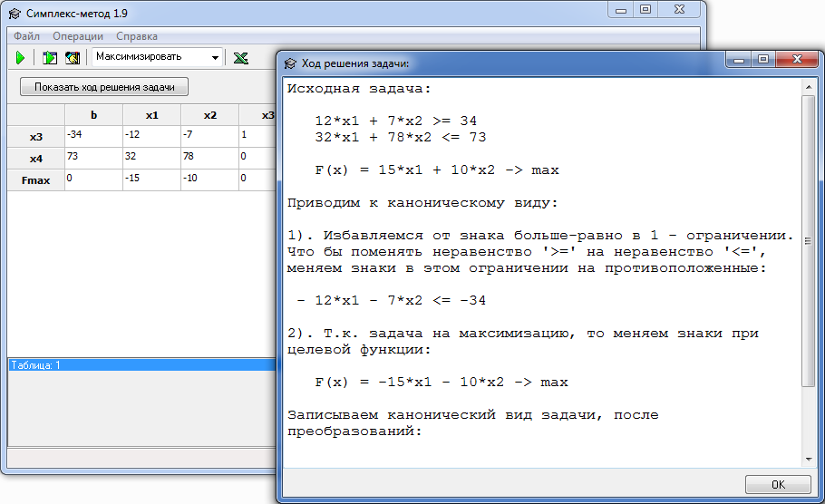Close the Ход решения задачи window
Screen dimensions: 825x504
[x=797, y=60]
